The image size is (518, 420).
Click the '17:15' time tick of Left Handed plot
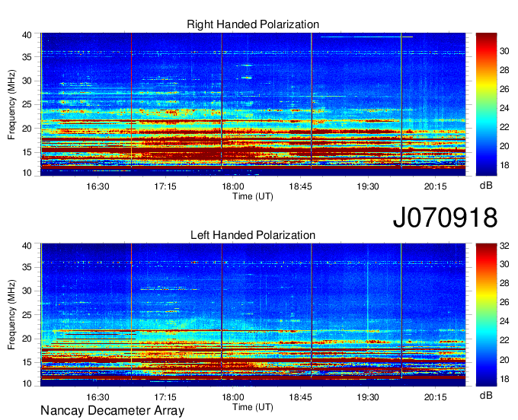click(165, 397)
